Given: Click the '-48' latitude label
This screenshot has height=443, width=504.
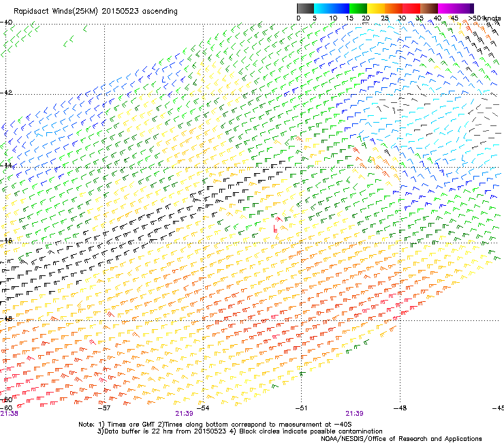Looking at the screenshot, I should click(x=6, y=318).
